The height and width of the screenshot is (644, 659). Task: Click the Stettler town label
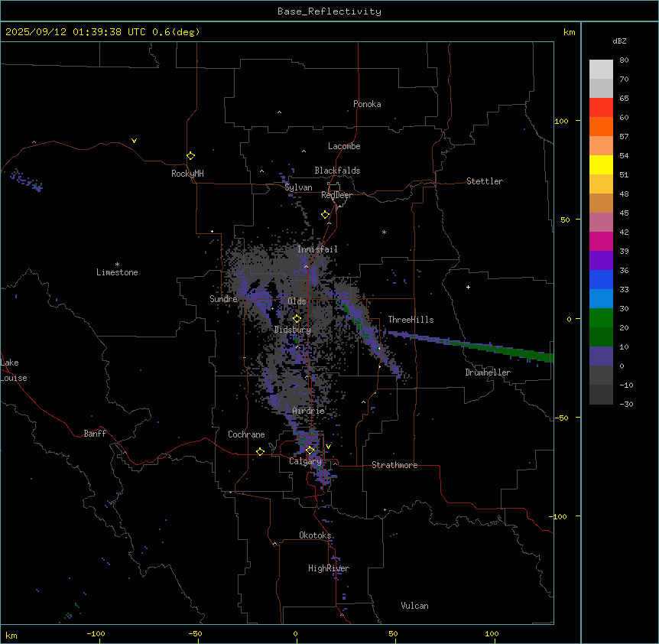click(485, 181)
